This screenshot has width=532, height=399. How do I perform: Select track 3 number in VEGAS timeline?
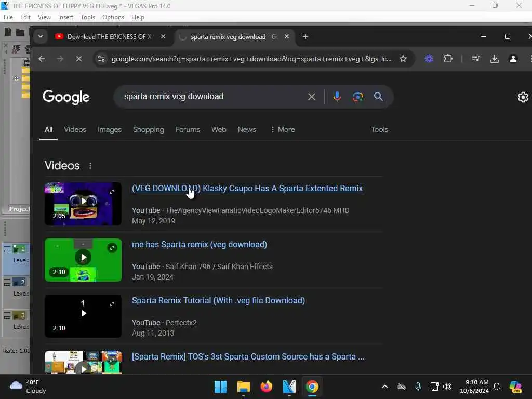click(23, 315)
